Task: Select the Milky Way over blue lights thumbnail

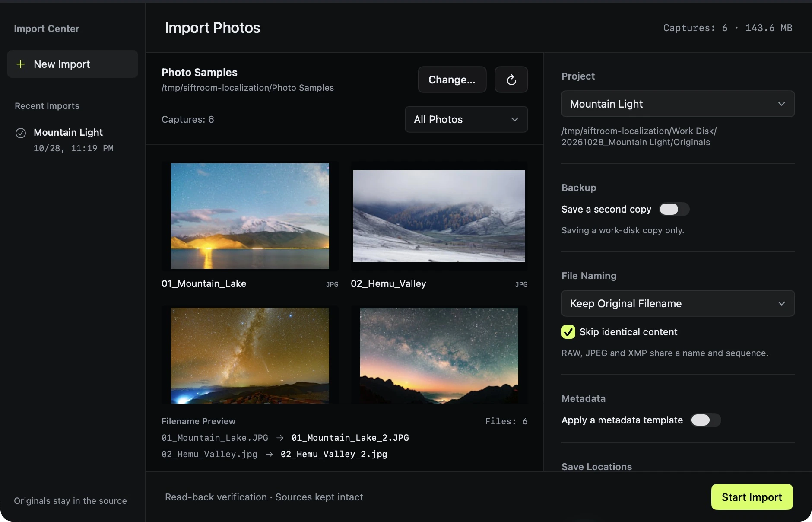Action: [x=250, y=355]
